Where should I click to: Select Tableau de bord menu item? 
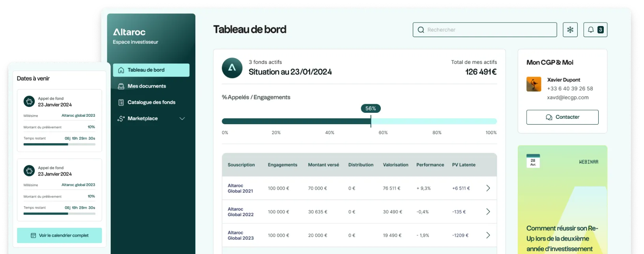tap(151, 70)
